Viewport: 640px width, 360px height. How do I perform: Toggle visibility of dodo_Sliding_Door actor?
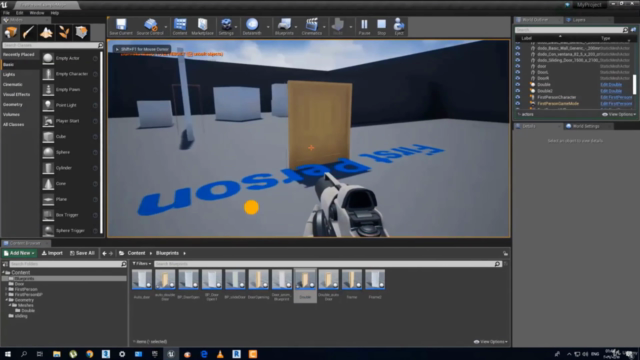click(x=518, y=60)
